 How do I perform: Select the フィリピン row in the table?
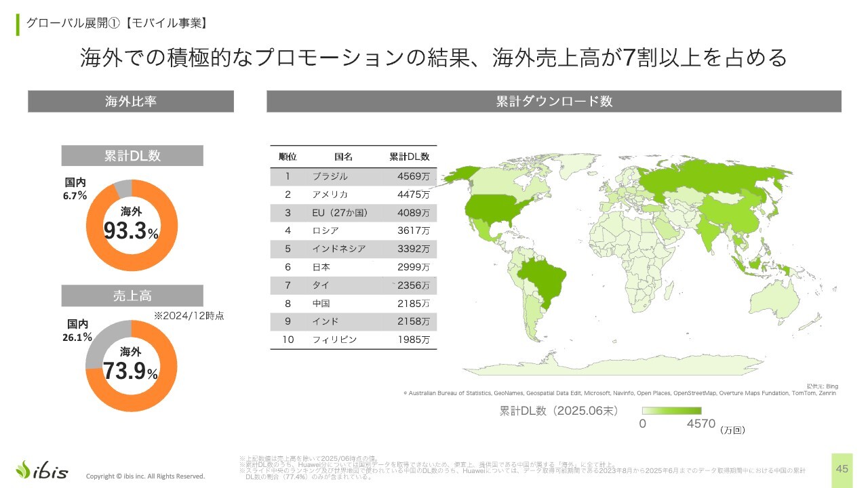click(353, 339)
